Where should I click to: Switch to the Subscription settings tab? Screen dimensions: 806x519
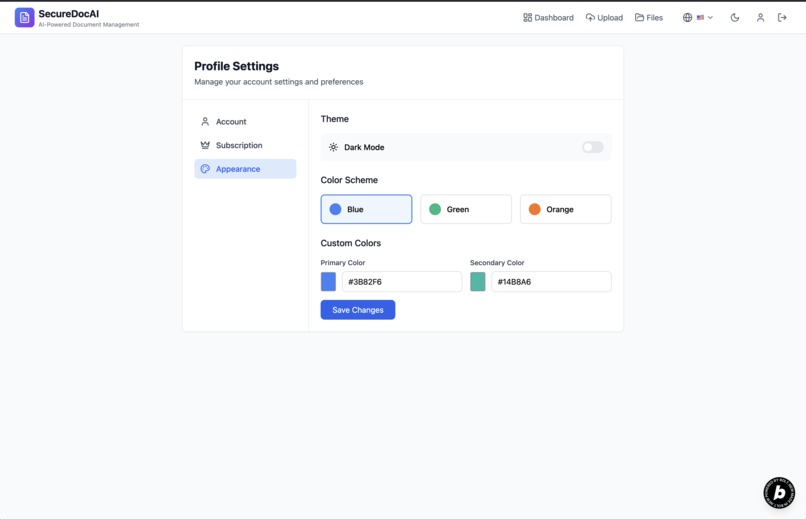(x=245, y=145)
